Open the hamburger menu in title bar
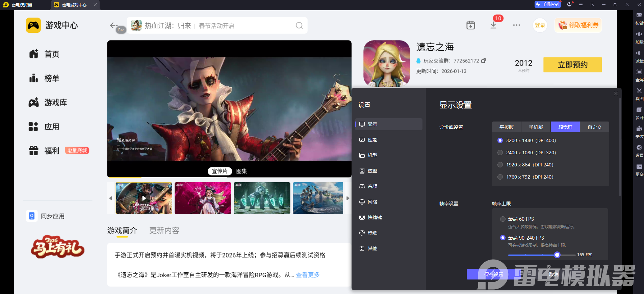 click(x=581, y=5)
